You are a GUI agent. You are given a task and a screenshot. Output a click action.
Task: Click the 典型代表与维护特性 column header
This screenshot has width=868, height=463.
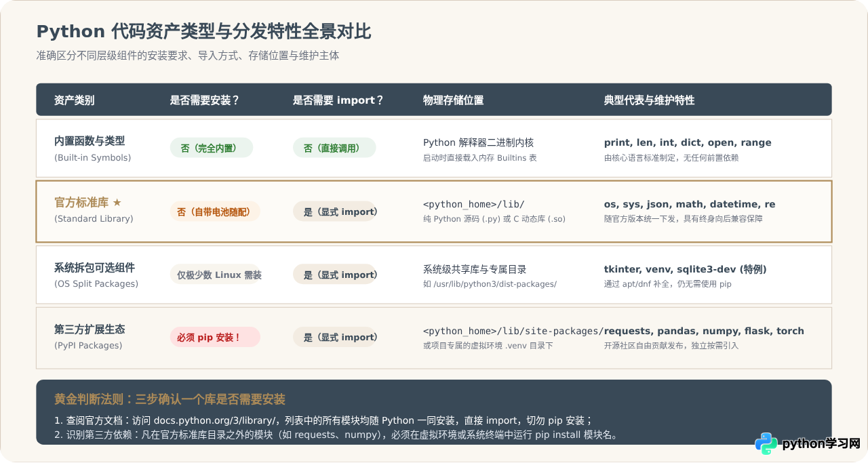coord(650,100)
